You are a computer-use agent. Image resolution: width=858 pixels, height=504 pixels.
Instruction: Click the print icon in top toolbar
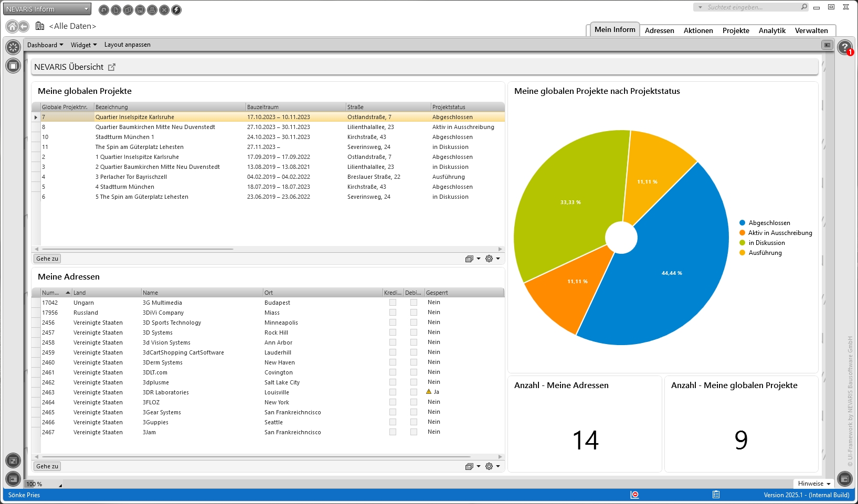[x=152, y=9]
